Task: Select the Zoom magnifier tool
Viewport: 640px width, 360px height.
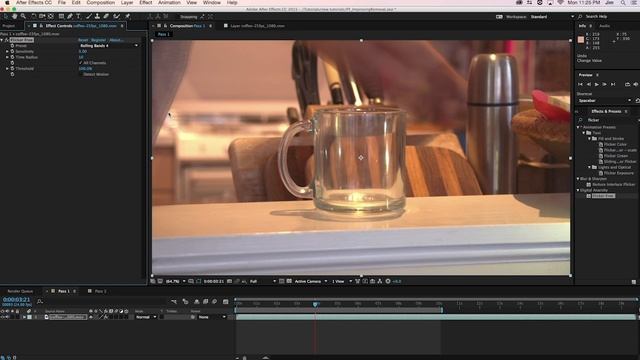Action: [23, 16]
